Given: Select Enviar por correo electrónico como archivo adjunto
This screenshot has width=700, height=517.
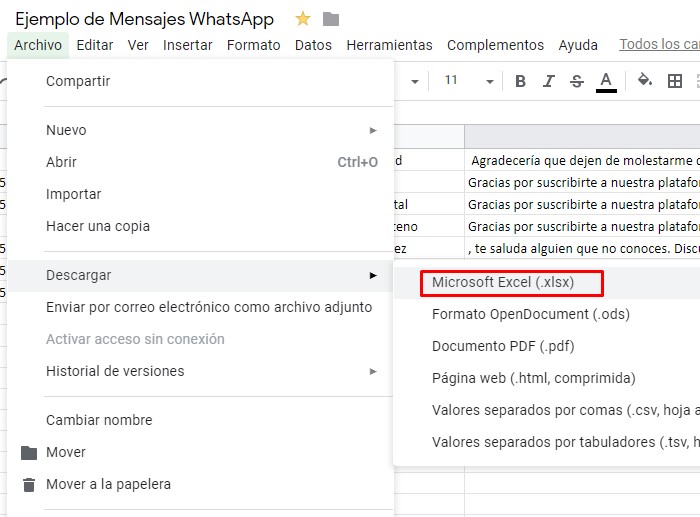Looking at the screenshot, I should pyautogui.click(x=201, y=307).
